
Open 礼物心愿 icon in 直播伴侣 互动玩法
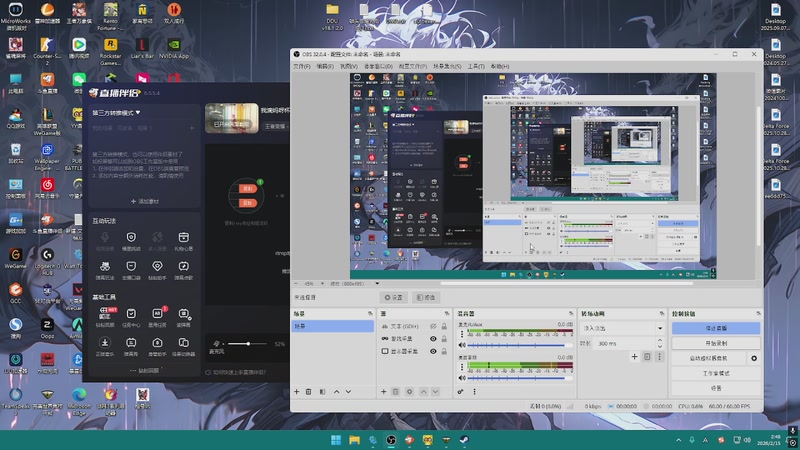184,241
